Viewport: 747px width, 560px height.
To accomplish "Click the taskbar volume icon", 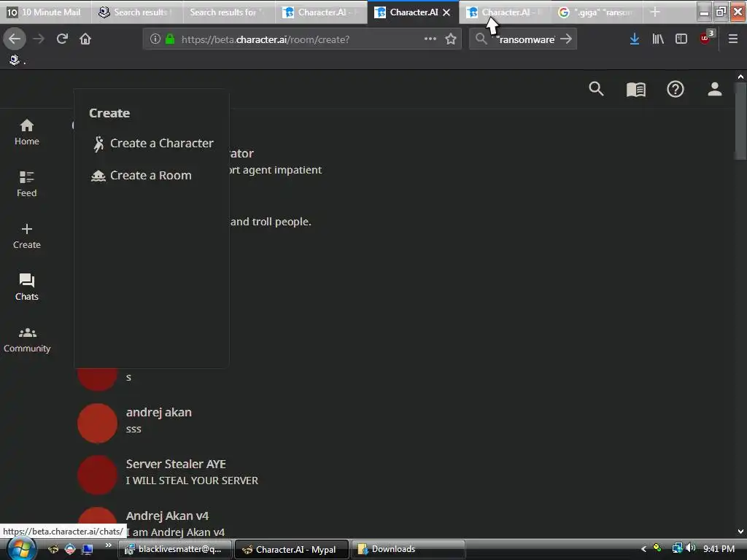I will coord(691,548).
